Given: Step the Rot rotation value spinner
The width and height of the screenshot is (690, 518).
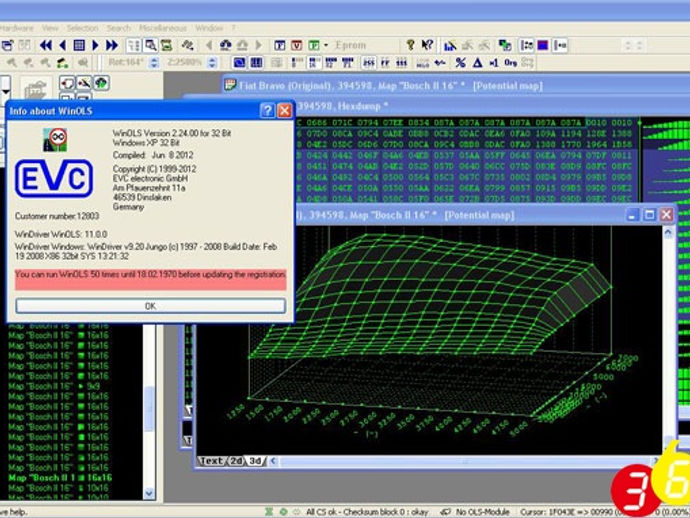Looking at the screenshot, I should (x=154, y=63).
